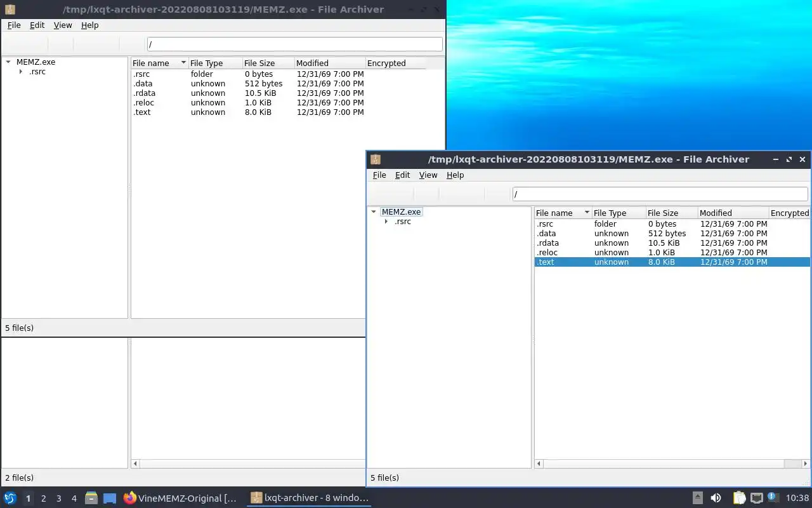Toggle File name sort arrow in back window
This screenshot has width=812, height=508.
[183, 63]
